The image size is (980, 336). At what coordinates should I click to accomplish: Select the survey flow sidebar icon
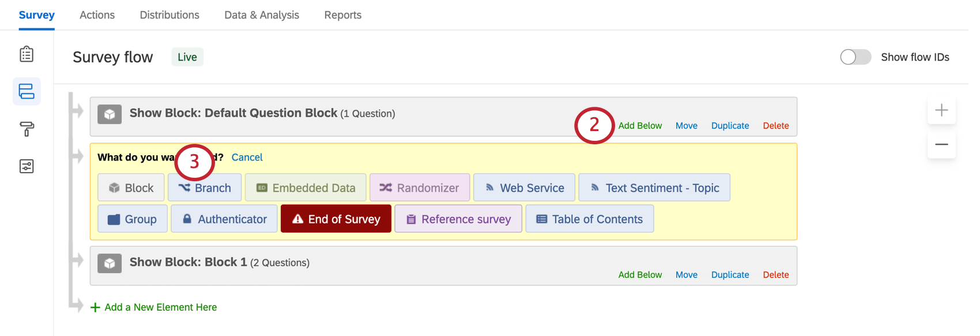point(27,91)
